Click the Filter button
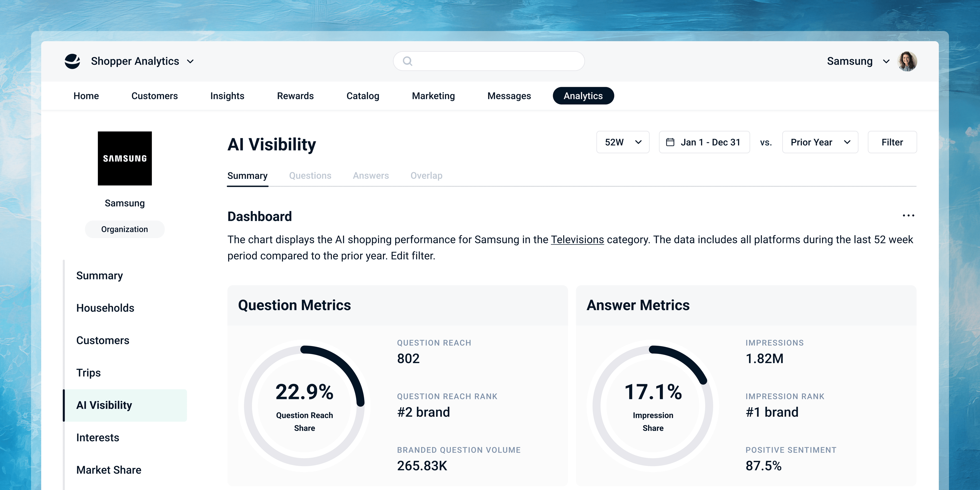Screen dimensions: 980x490 pyautogui.click(x=892, y=142)
